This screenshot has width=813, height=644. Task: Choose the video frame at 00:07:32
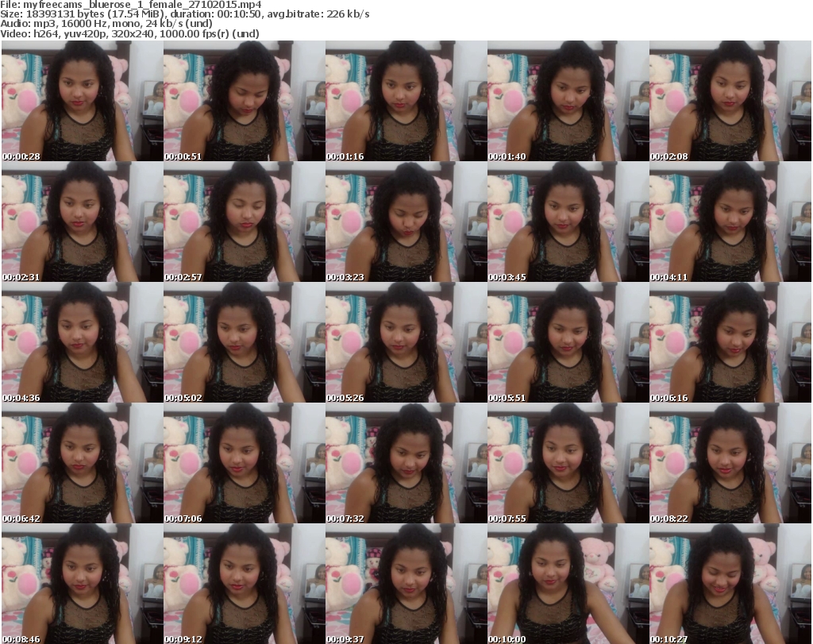(406, 463)
